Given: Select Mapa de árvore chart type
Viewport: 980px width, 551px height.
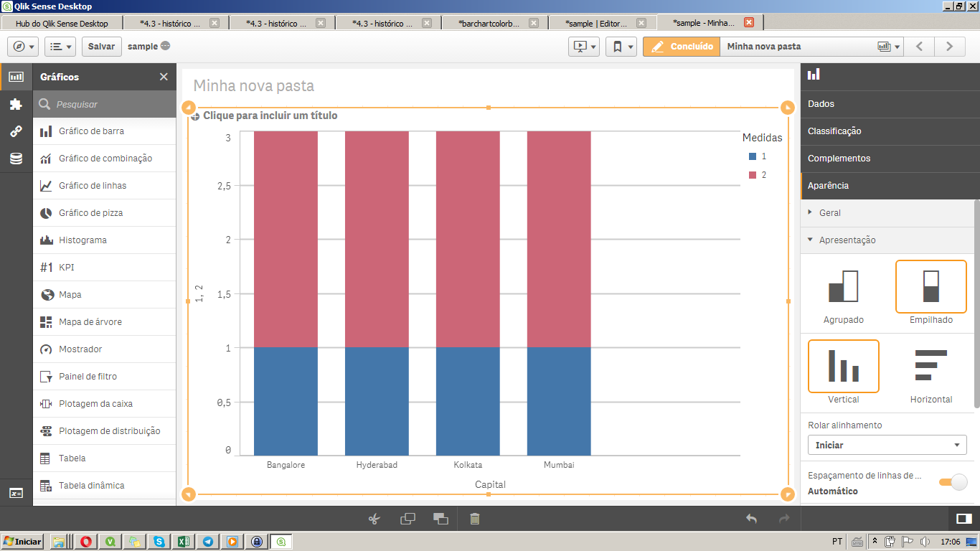Looking at the screenshot, I should [105, 322].
